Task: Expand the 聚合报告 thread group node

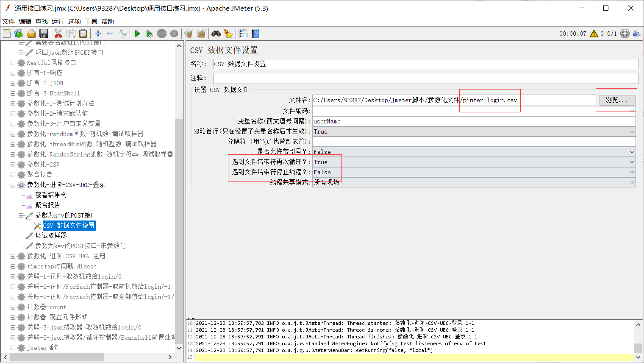Action: coord(13,175)
